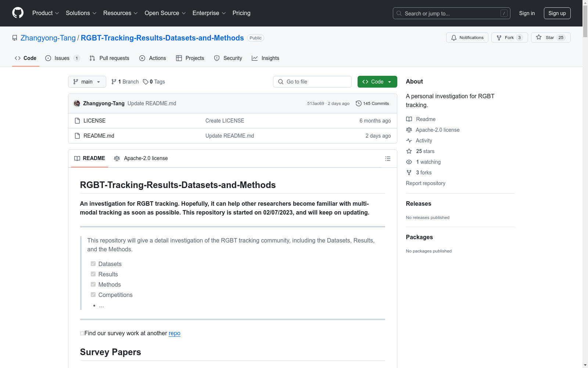
Task: Click the README.md file icon
Action: pyautogui.click(x=77, y=136)
